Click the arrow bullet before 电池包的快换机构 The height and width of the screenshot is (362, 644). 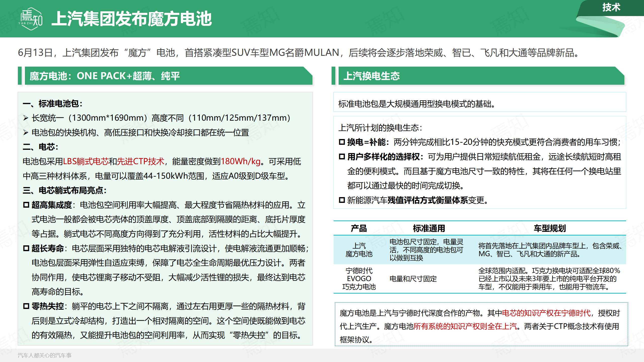pyautogui.click(x=26, y=132)
